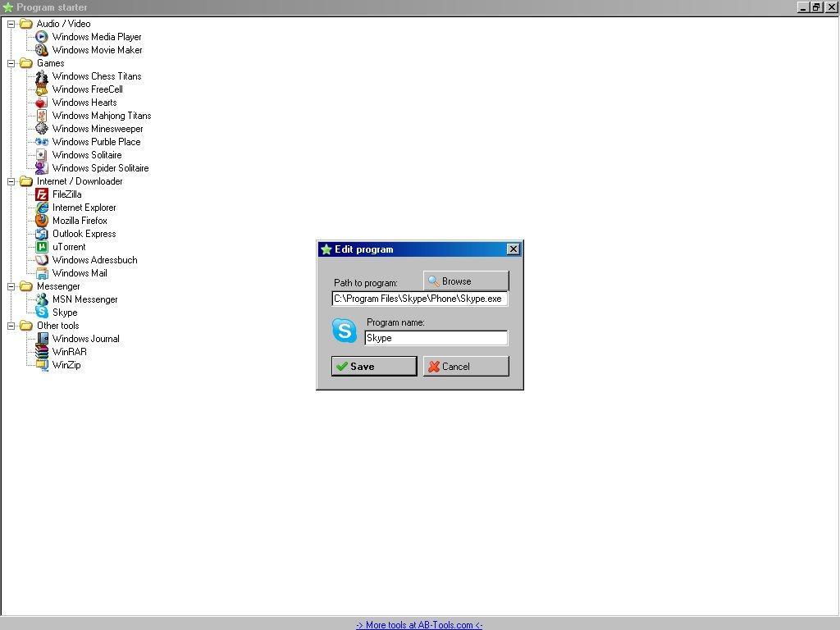Select the Internet / Downloader label

coord(80,181)
